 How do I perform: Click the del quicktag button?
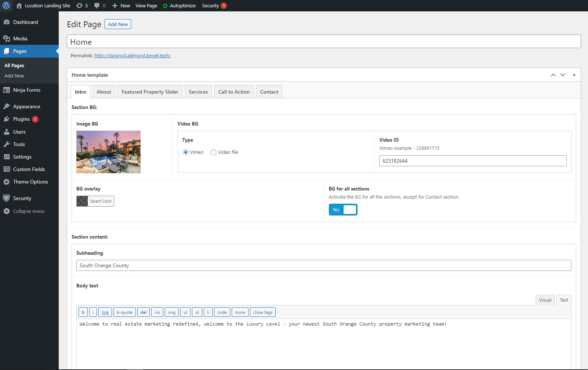pos(144,312)
